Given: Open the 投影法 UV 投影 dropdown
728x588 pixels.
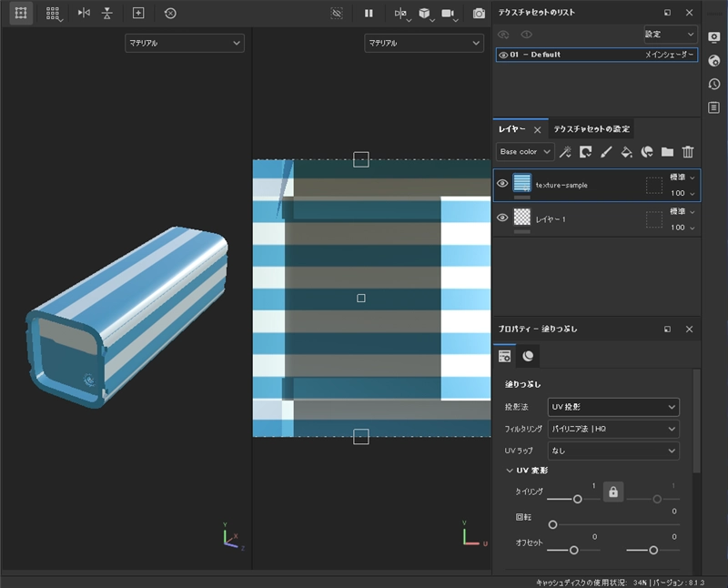Looking at the screenshot, I should 613,408.
